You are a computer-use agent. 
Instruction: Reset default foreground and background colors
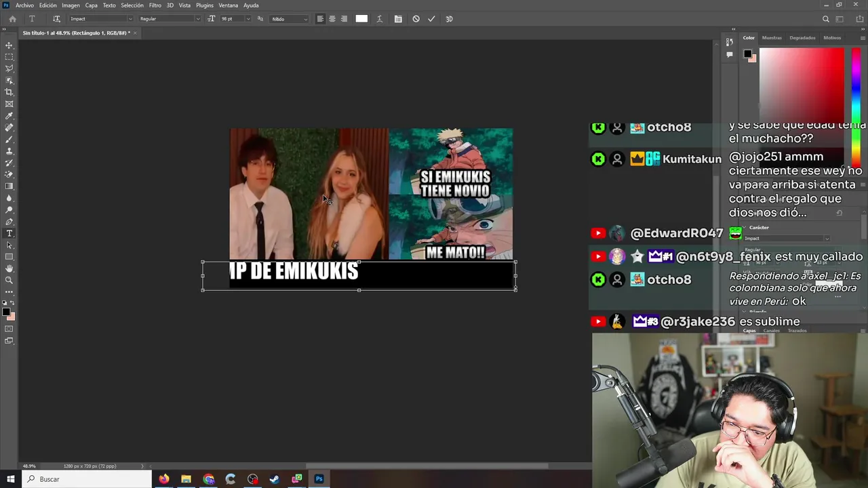pos(4,304)
